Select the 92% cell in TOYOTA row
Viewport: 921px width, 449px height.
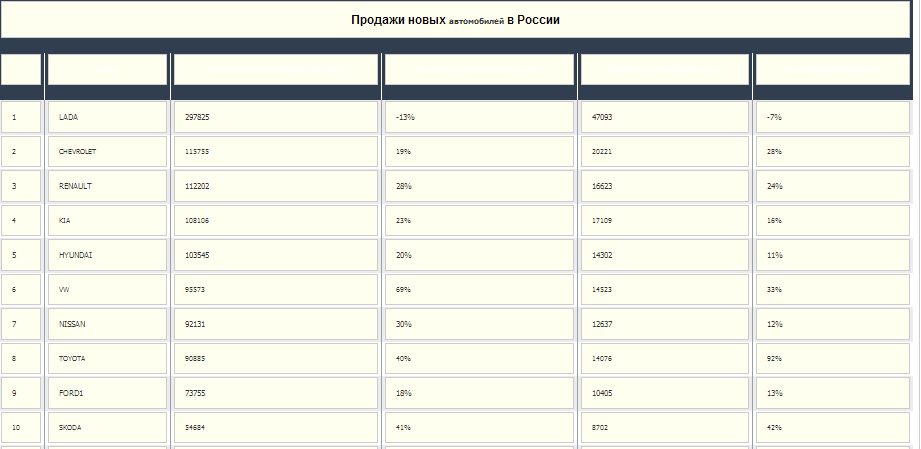coord(833,358)
